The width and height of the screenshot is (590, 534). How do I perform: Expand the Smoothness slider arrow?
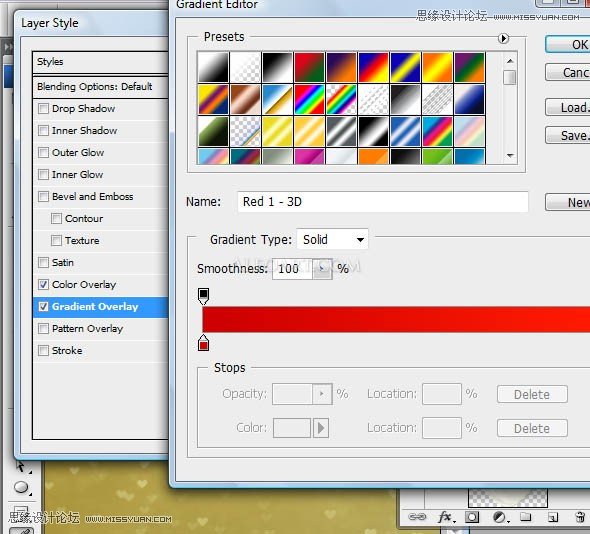322,269
